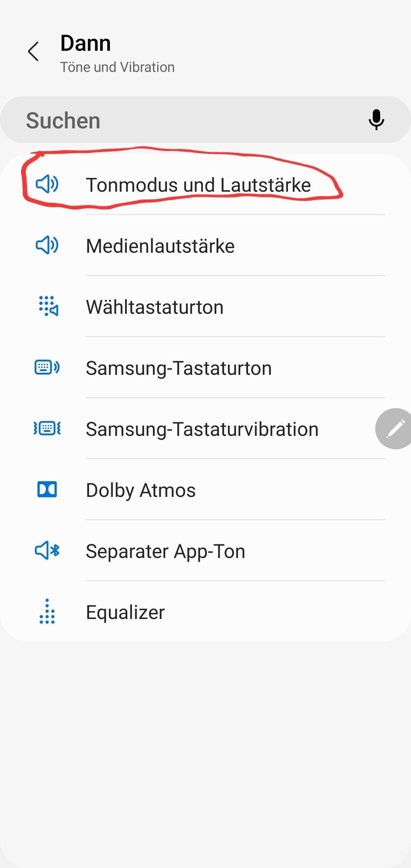Tap the speaker icon beside Tonmodus und Lautstärke
Image resolution: width=411 pixels, height=868 pixels.
47,184
